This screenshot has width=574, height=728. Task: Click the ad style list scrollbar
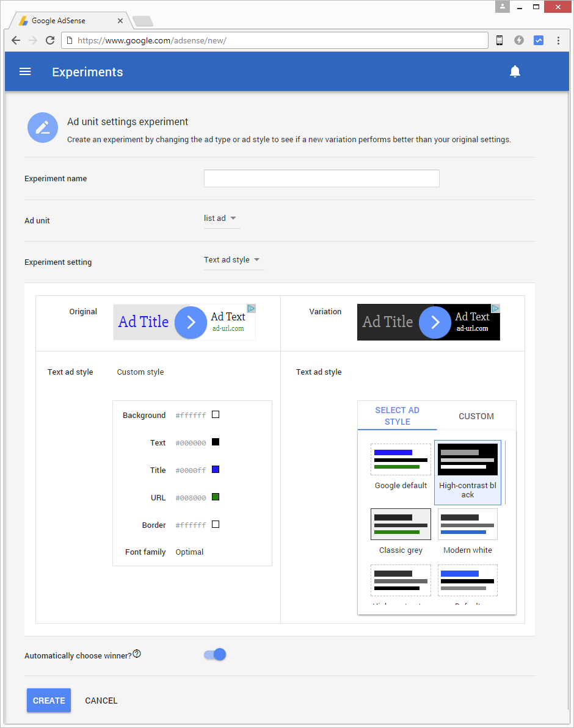point(505,473)
